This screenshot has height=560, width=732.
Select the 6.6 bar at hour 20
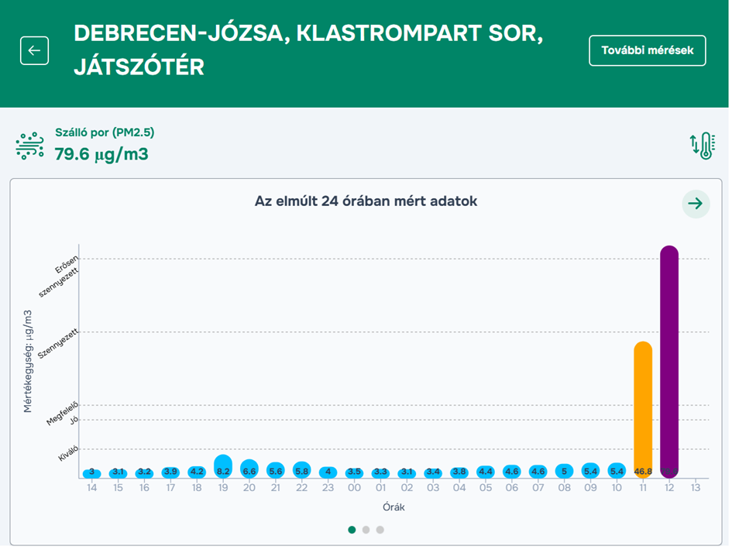[249, 469]
